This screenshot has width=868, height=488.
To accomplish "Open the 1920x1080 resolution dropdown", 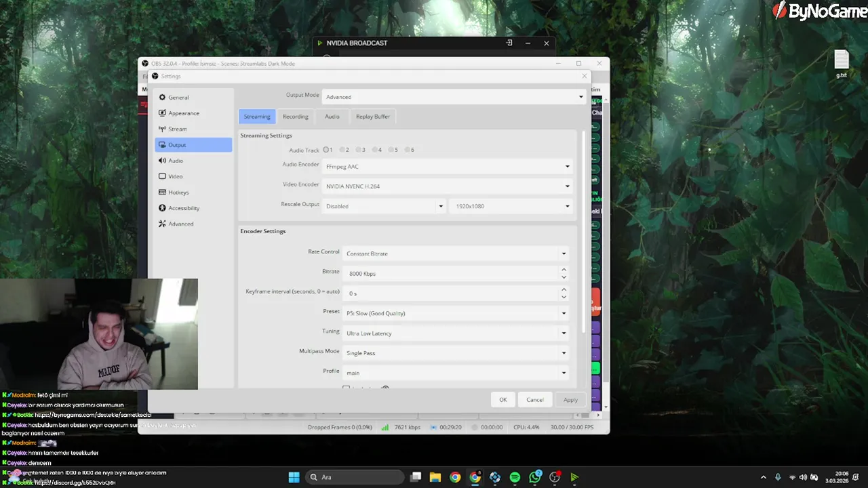I will pos(511,206).
